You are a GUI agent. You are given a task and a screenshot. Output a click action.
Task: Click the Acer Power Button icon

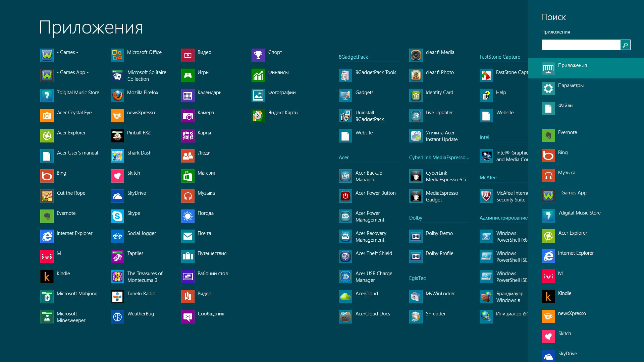coord(345,196)
